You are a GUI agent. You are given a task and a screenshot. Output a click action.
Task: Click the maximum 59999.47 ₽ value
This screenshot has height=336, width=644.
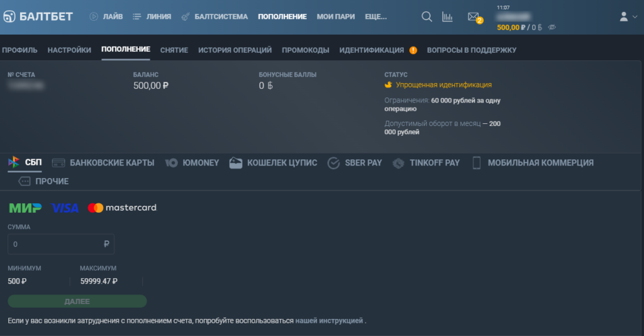(99, 281)
